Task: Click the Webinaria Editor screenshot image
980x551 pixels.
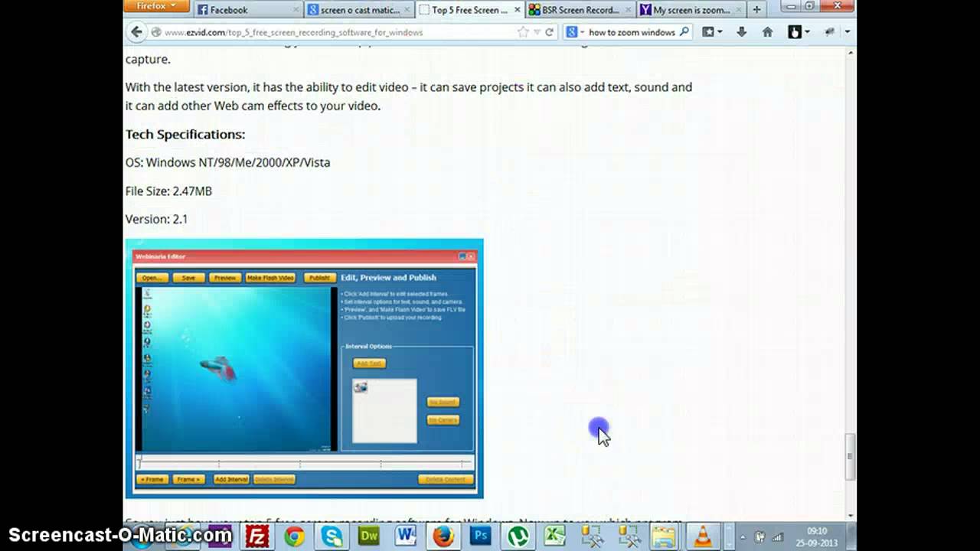Action: [304, 368]
